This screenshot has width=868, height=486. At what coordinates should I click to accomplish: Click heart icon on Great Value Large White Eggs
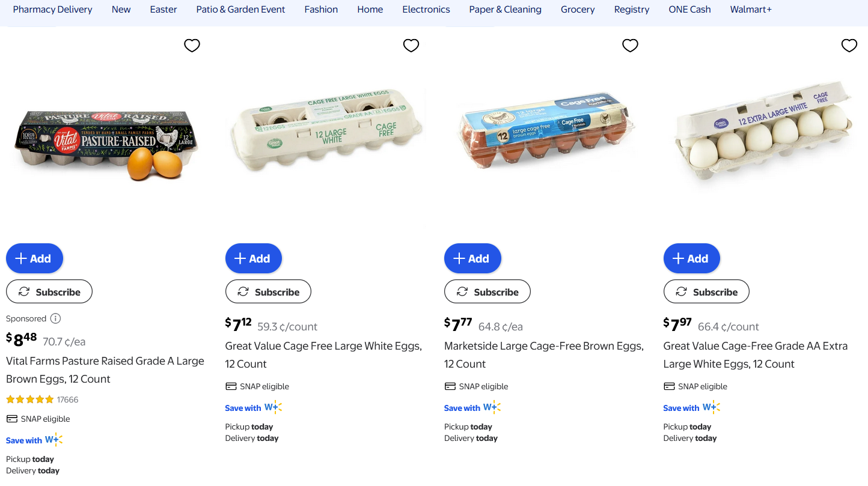pos(411,46)
